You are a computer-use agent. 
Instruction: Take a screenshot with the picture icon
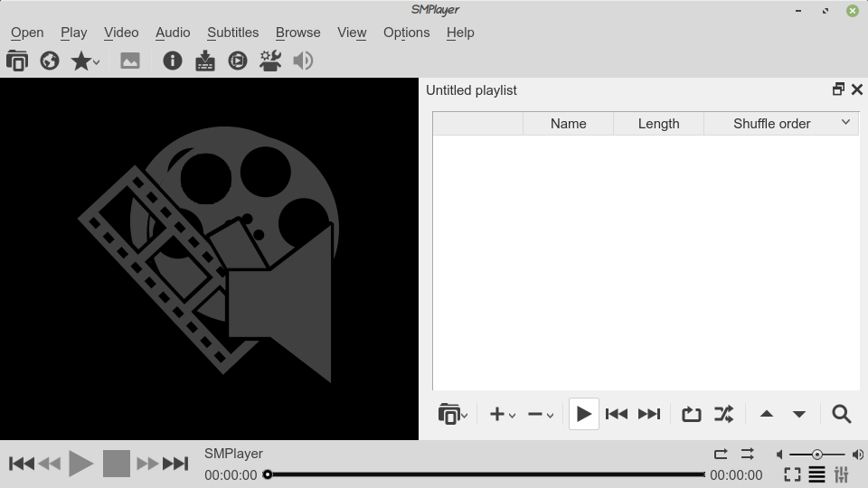(130, 61)
